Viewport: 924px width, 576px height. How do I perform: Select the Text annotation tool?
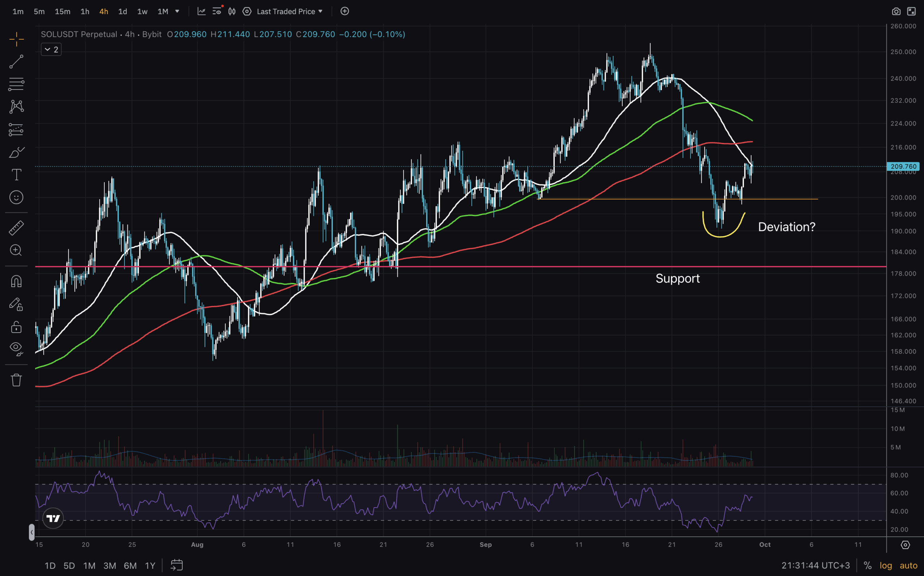click(x=16, y=175)
